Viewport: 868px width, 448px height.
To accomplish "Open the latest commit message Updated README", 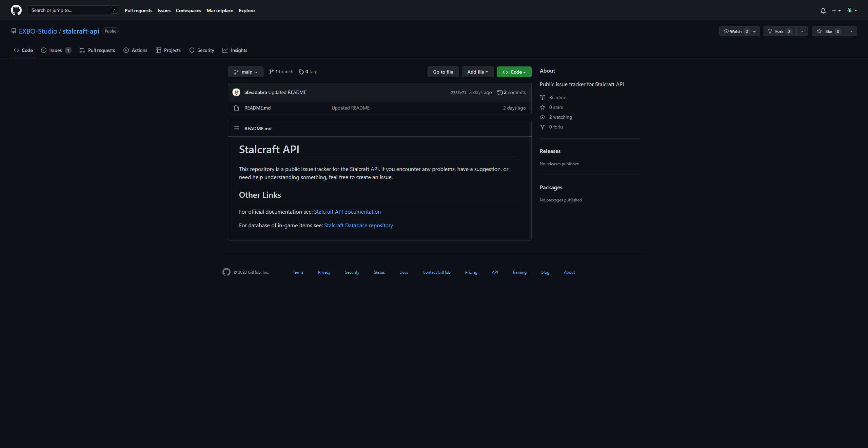I will pos(287,92).
